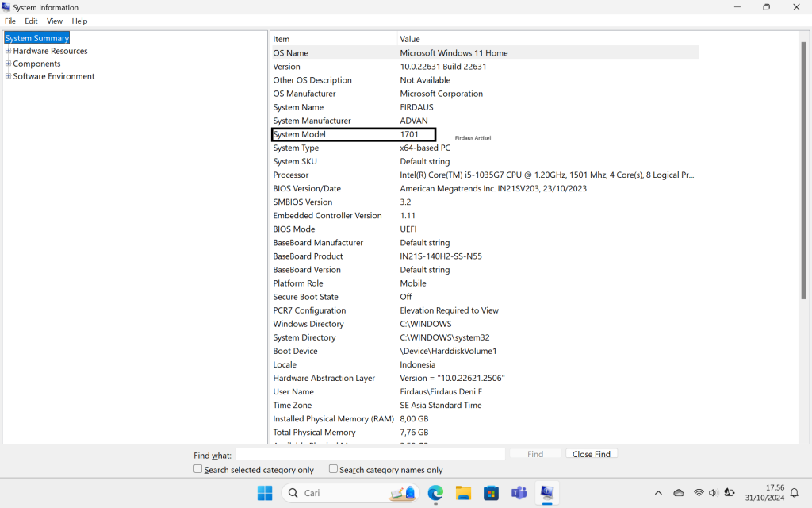Select the Boot Device row item
Image resolution: width=812 pixels, height=508 pixels.
point(295,351)
